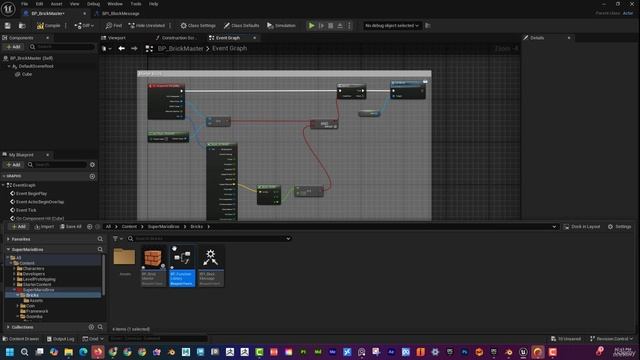Screen dimensions: 640x360
Task: Open the Debug menu
Action: pyautogui.click(x=93, y=4)
